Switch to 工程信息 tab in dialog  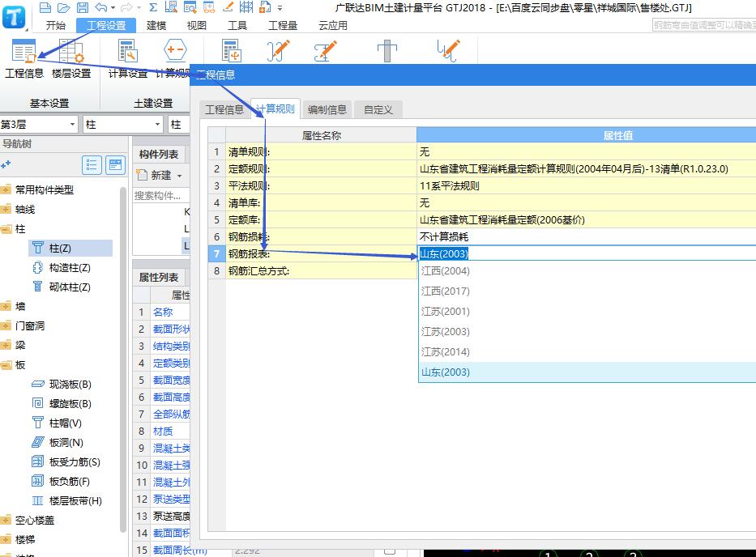click(224, 110)
